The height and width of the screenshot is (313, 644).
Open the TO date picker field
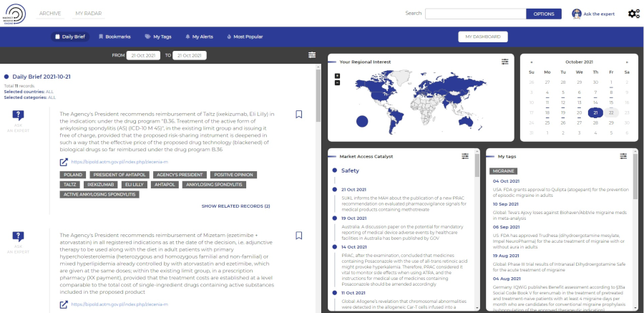tap(190, 55)
